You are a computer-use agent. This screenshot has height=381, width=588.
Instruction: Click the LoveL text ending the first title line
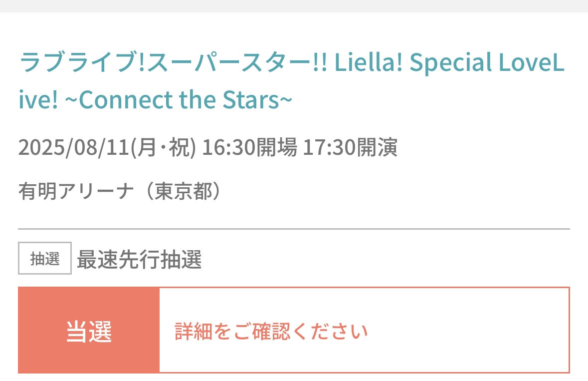pos(531,62)
